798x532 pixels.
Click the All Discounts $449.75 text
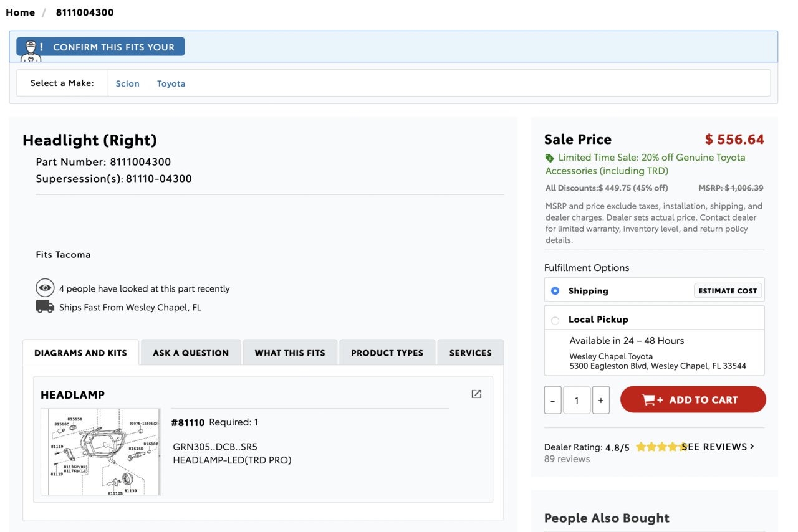pyautogui.click(x=607, y=188)
